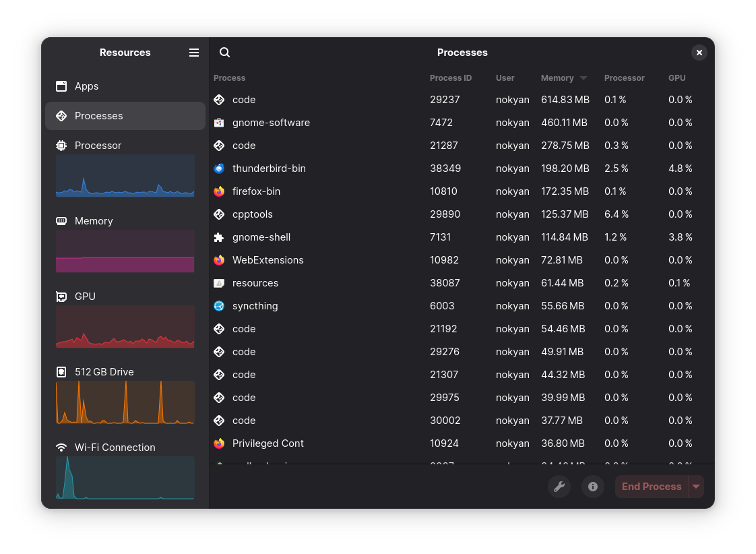Click the gnome-software process icon
The image size is (756, 554).
click(219, 123)
